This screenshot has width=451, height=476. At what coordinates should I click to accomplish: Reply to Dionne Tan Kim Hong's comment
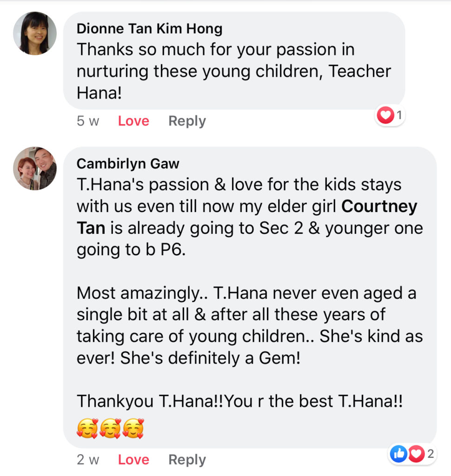click(x=187, y=121)
